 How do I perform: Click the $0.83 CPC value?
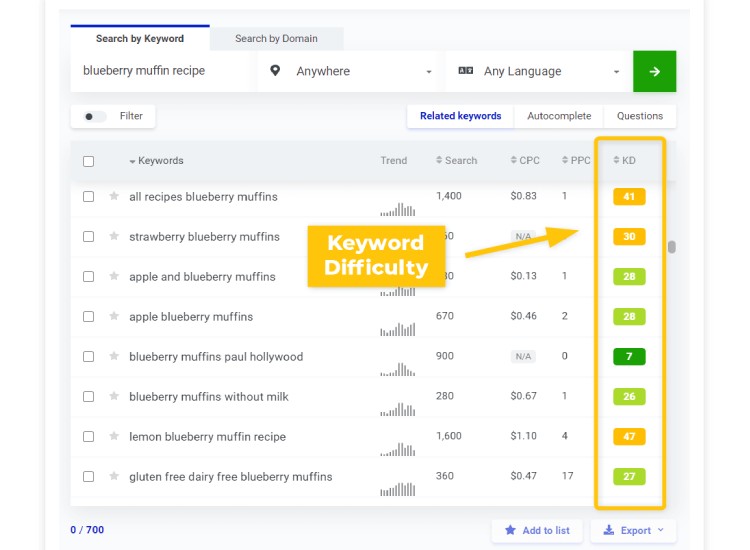[523, 196]
